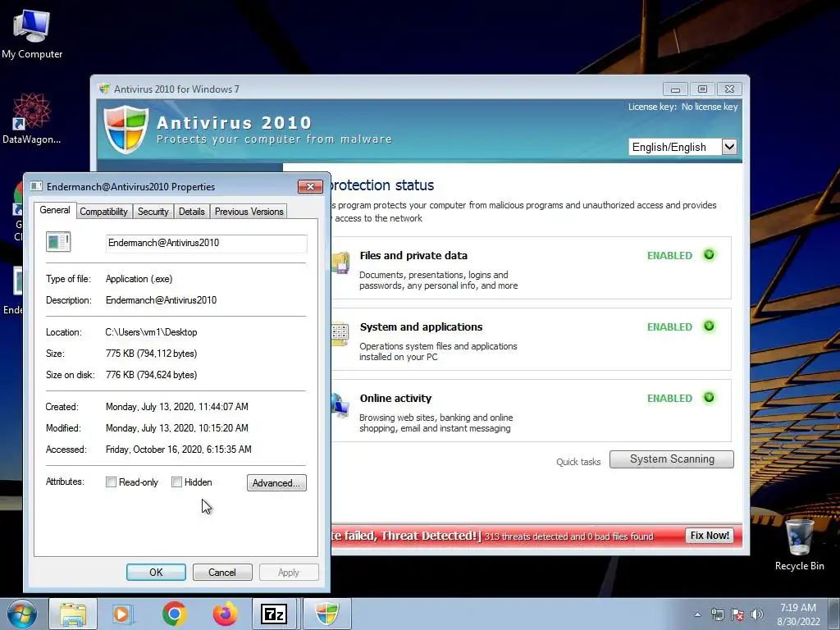Click the Advanced... attributes button

pos(276,482)
